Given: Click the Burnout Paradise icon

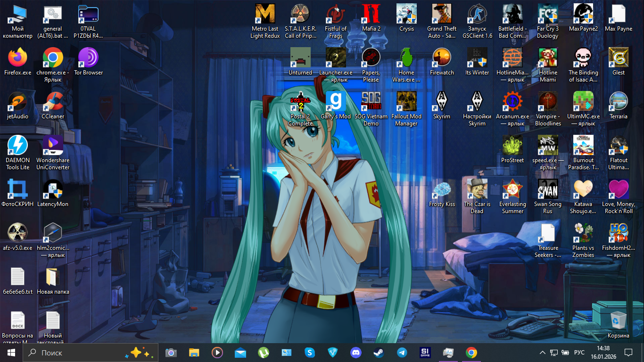Looking at the screenshot, I should pos(583,153).
